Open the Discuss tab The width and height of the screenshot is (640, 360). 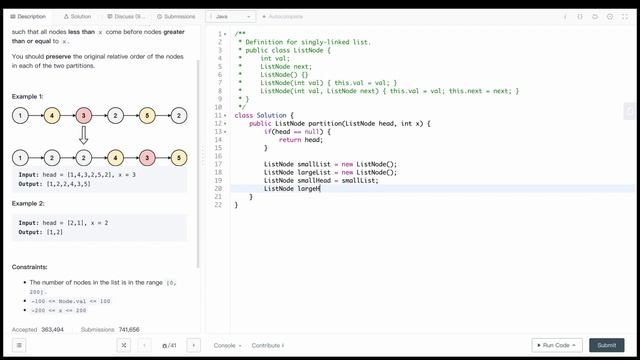coord(126,17)
